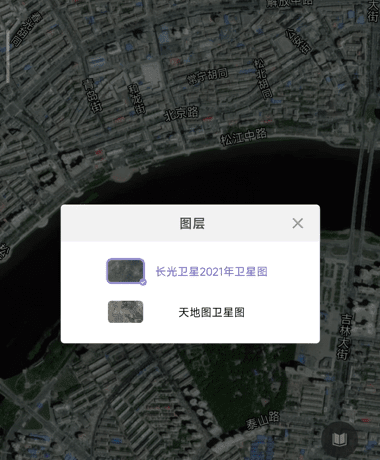Choose the 长光卫星2021年卫星图 layer label
Viewport: 380px width, 460px height.
211,272
